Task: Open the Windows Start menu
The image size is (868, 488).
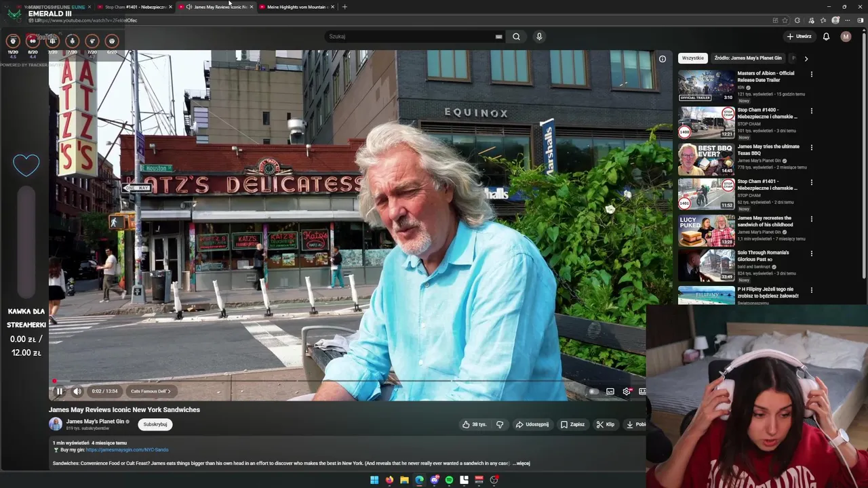Action: click(374, 480)
